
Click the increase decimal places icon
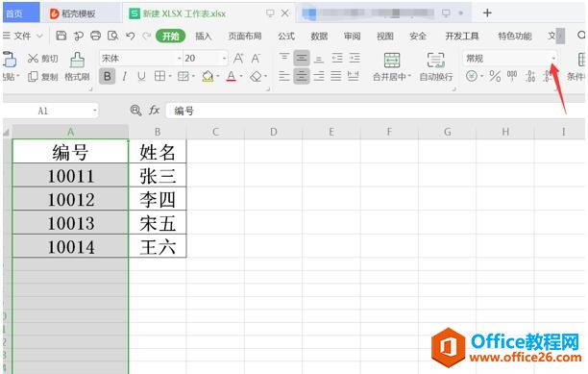pos(530,77)
